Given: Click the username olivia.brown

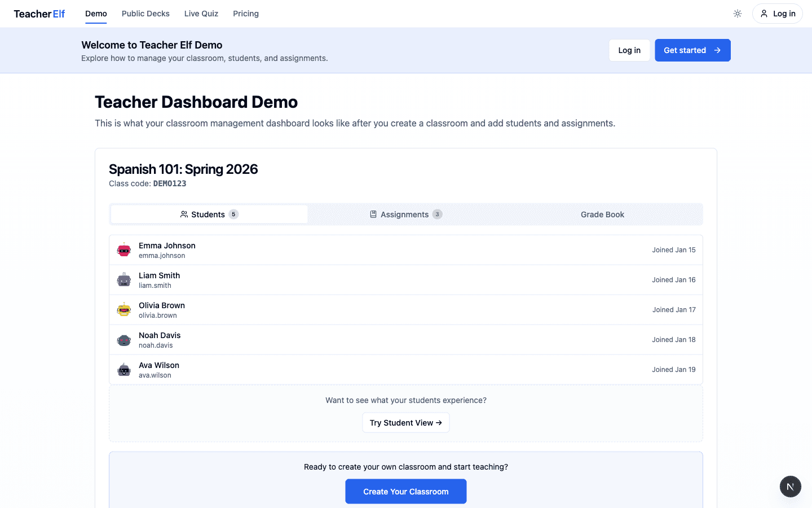Looking at the screenshot, I should pos(158,316).
